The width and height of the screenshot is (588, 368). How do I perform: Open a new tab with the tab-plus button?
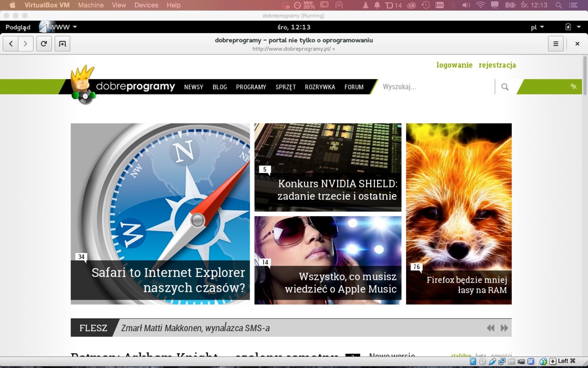pos(62,44)
